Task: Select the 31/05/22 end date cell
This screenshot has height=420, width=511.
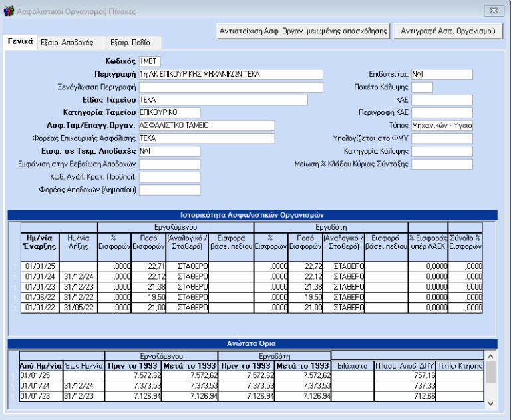Action: tap(77, 307)
